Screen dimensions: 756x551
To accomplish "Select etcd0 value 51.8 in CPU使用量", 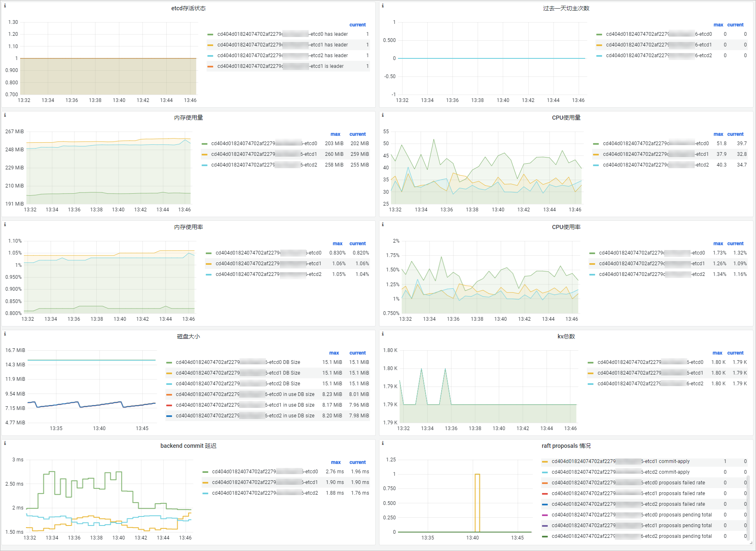I will pyautogui.click(x=721, y=144).
